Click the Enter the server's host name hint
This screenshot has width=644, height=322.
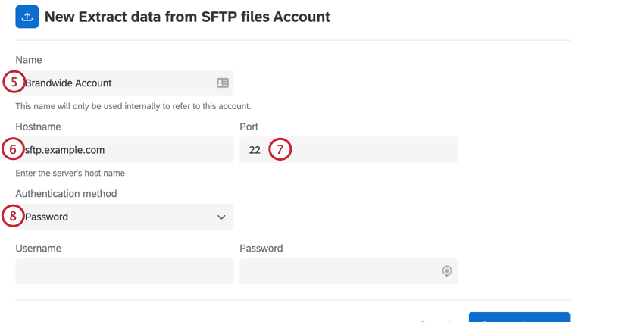70,173
